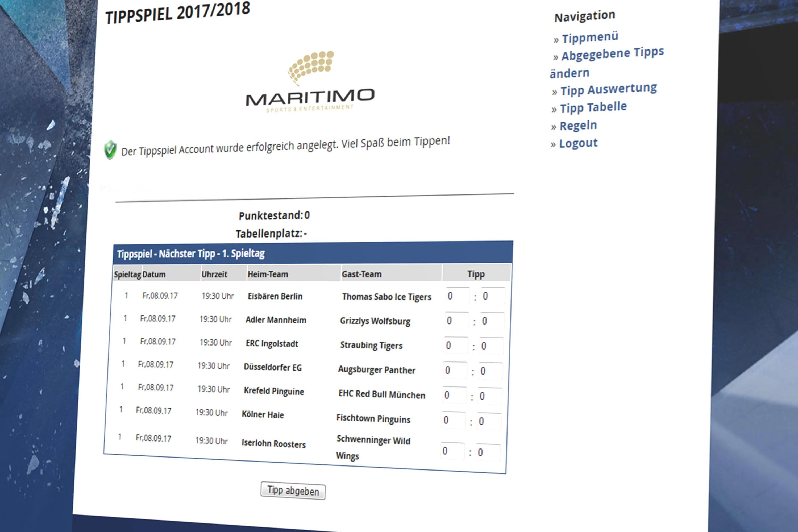Viewport: 798px width, 532px height.
Task: Click the Eisbären Berlin team name
Action: [275, 296]
